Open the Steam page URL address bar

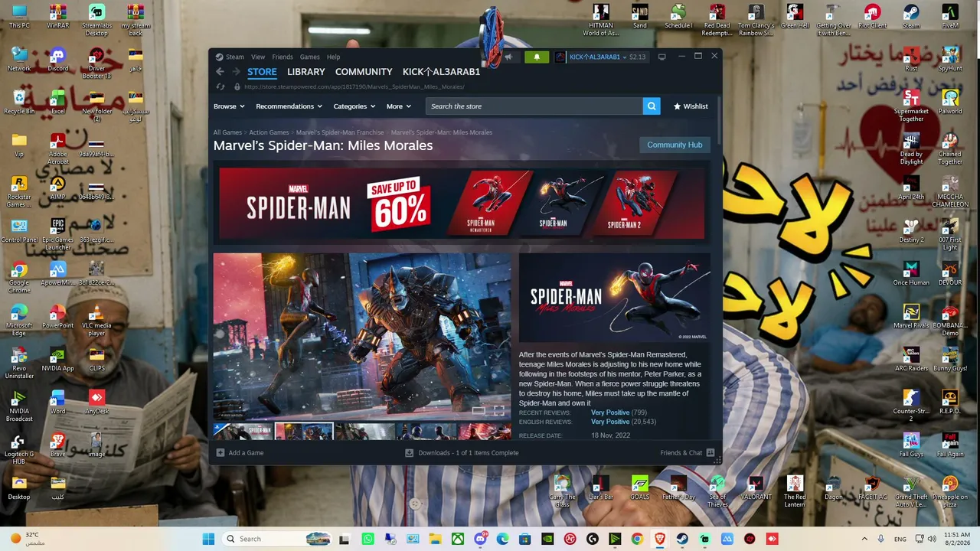[x=354, y=87]
